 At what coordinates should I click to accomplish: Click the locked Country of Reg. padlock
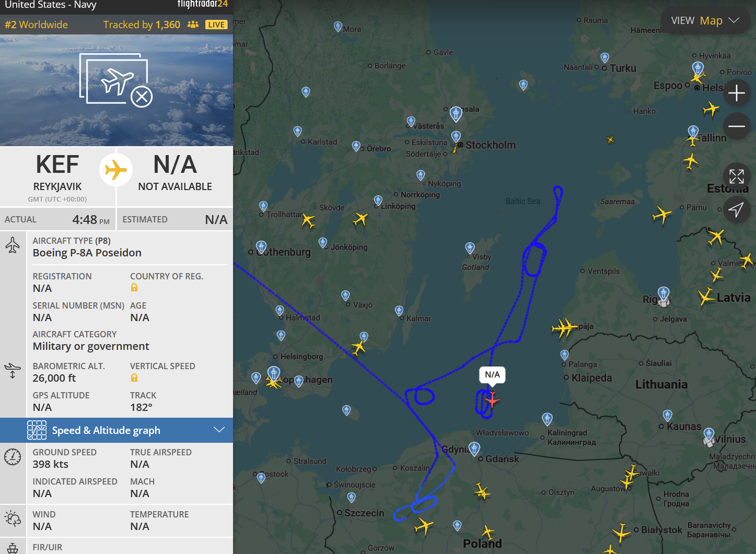134,288
